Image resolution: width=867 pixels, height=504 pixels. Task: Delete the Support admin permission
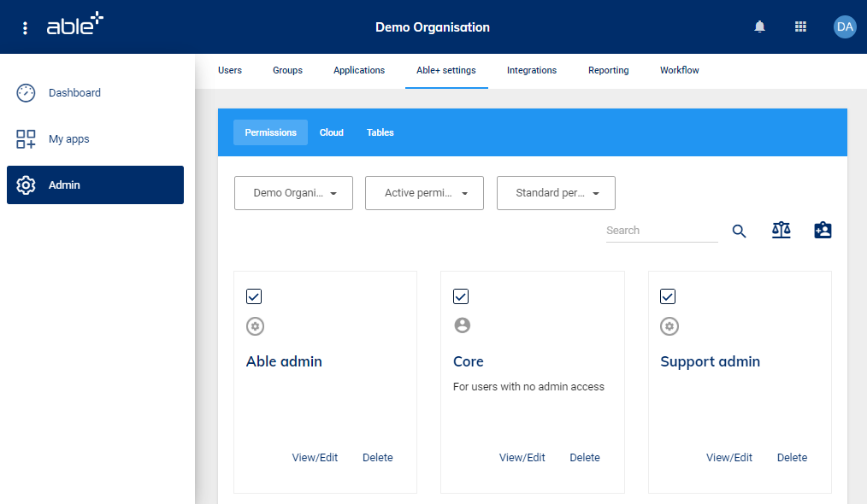click(x=792, y=458)
